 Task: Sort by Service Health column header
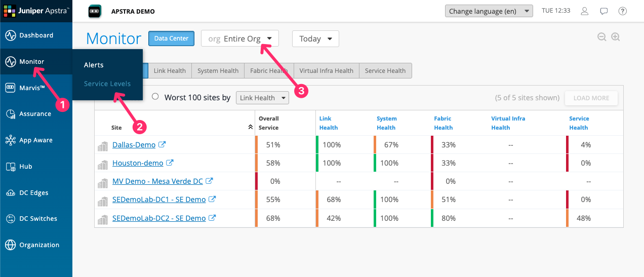[579, 123]
